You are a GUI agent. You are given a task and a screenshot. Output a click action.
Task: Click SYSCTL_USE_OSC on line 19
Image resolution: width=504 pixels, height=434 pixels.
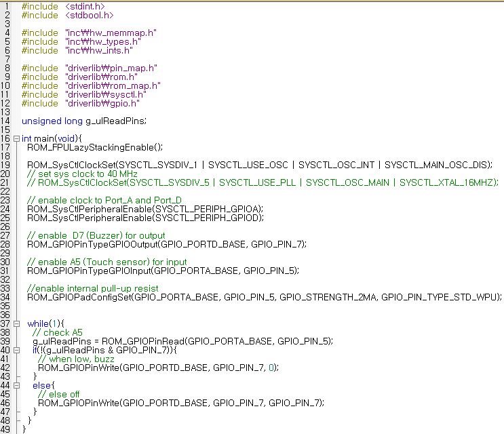(248, 165)
